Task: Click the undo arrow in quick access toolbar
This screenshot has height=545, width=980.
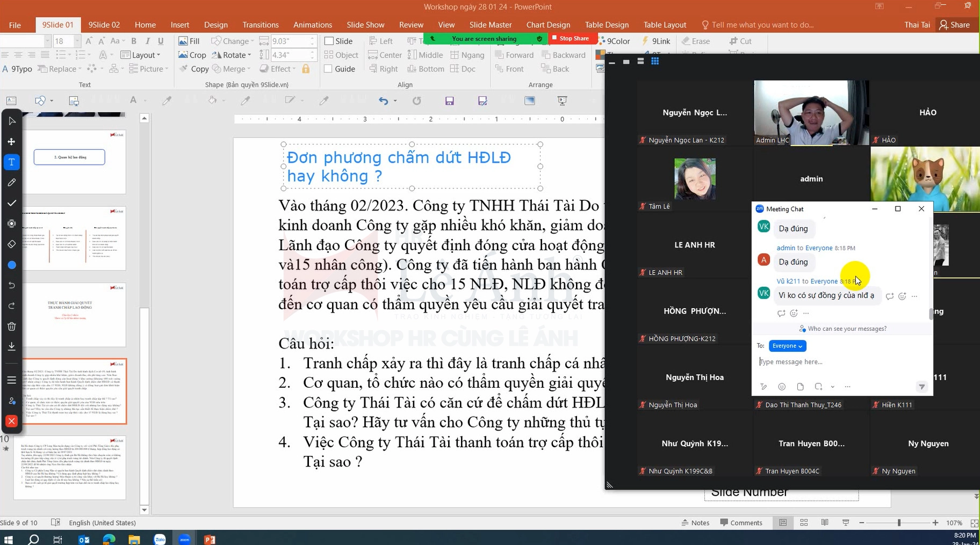Action: 383,101
